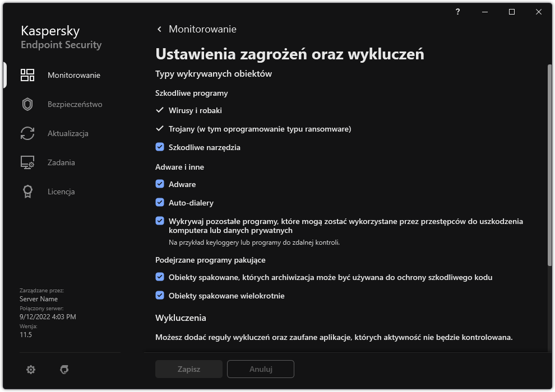Uncheck the Adware detection option
Screen dimensions: 555x392
(159, 184)
